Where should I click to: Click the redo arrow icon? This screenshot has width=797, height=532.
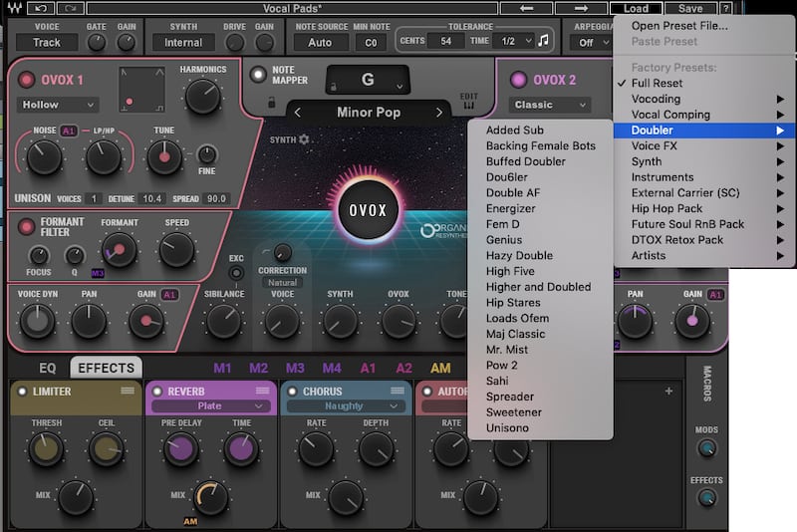(71, 8)
